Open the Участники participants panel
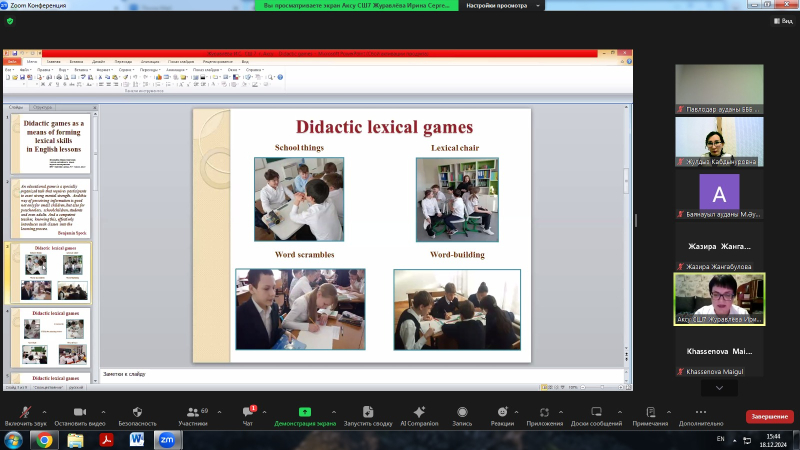This screenshot has width=800, height=450. coord(191,412)
